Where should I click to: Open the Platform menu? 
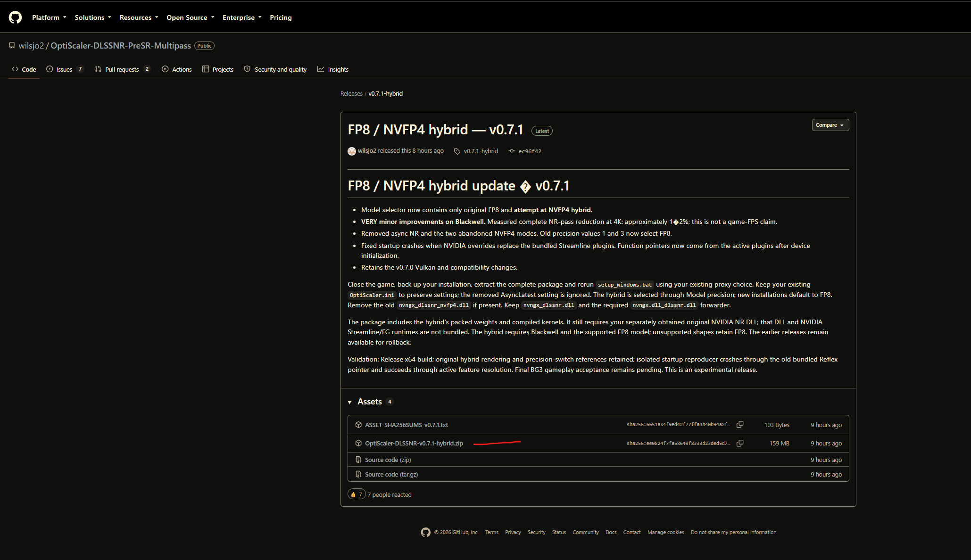tap(49, 17)
